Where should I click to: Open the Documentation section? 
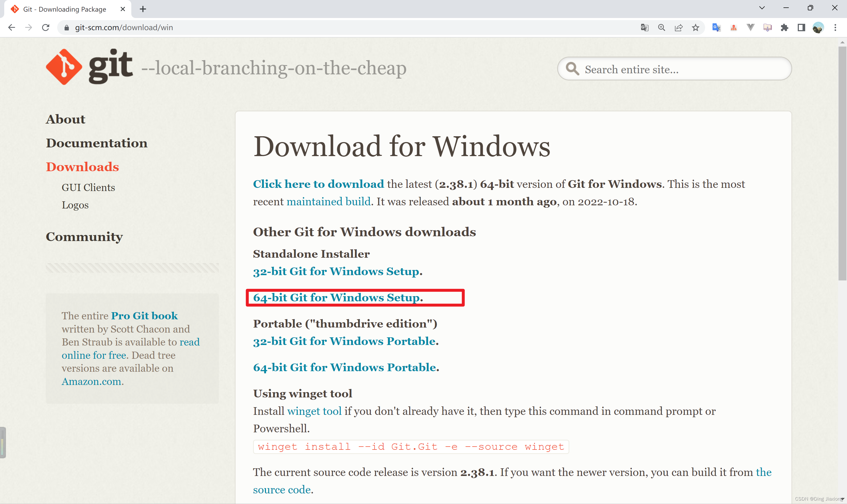[97, 143]
